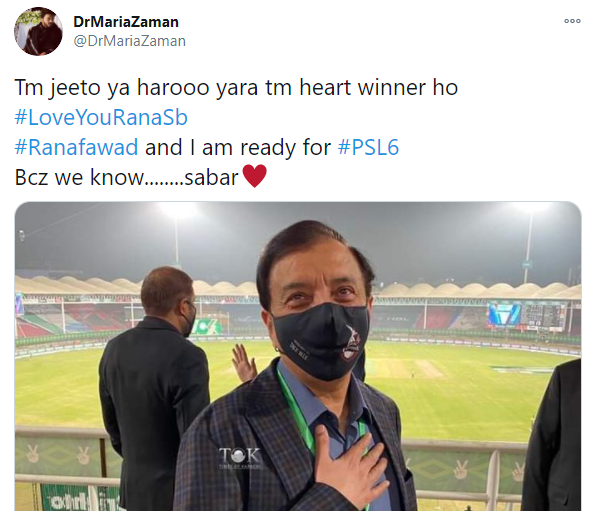Open the DrMariaZaman display name link

click(x=126, y=22)
